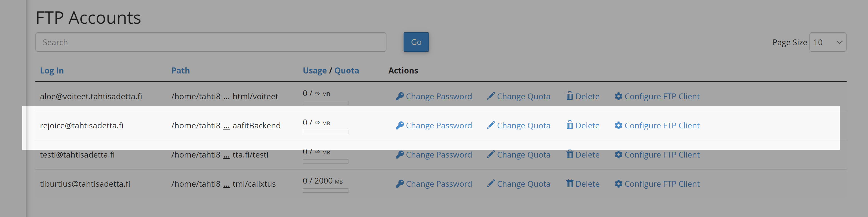Expand truncated path of aloe account
Viewport: 868px width, 217px height.
click(x=226, y=97)
